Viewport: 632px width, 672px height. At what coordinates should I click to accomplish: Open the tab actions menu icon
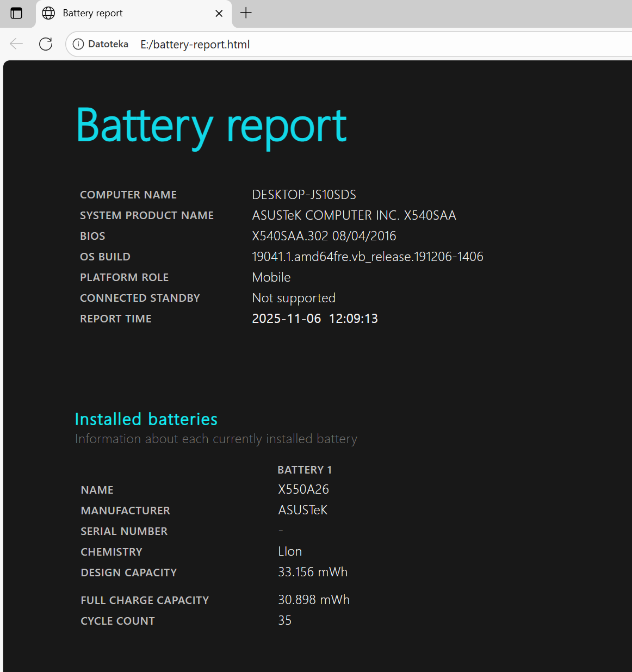pos(16,13)
